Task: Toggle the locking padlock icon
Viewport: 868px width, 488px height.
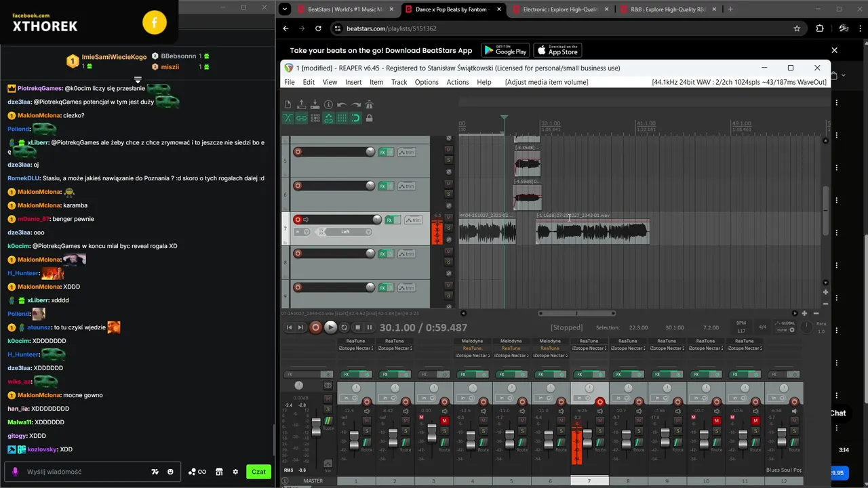Action: 369,118
